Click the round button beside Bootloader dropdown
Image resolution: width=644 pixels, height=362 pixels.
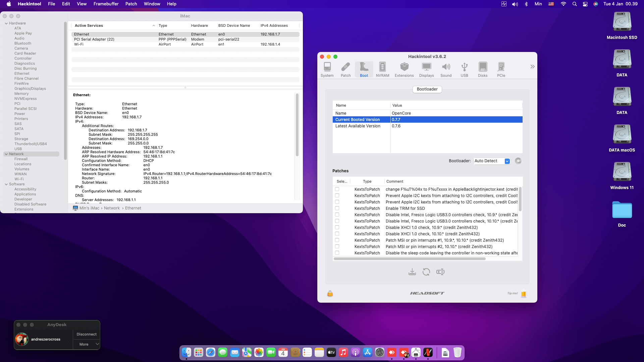518,161
